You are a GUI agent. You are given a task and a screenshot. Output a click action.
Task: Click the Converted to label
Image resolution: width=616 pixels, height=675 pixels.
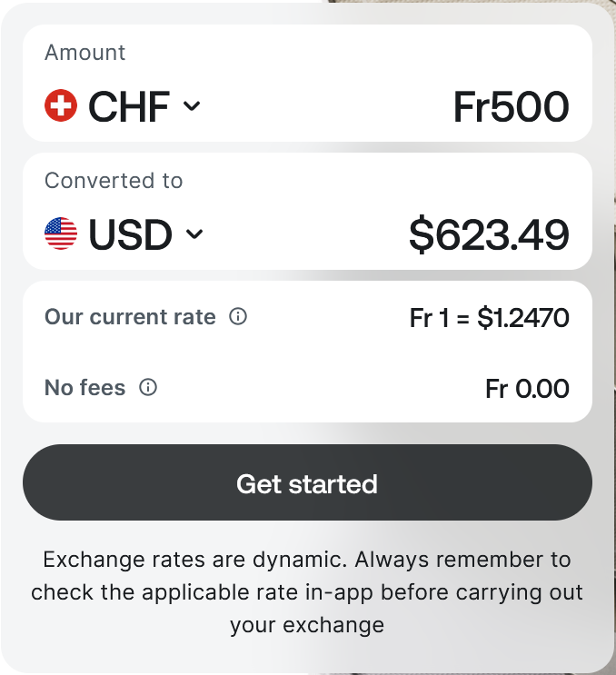114,181
